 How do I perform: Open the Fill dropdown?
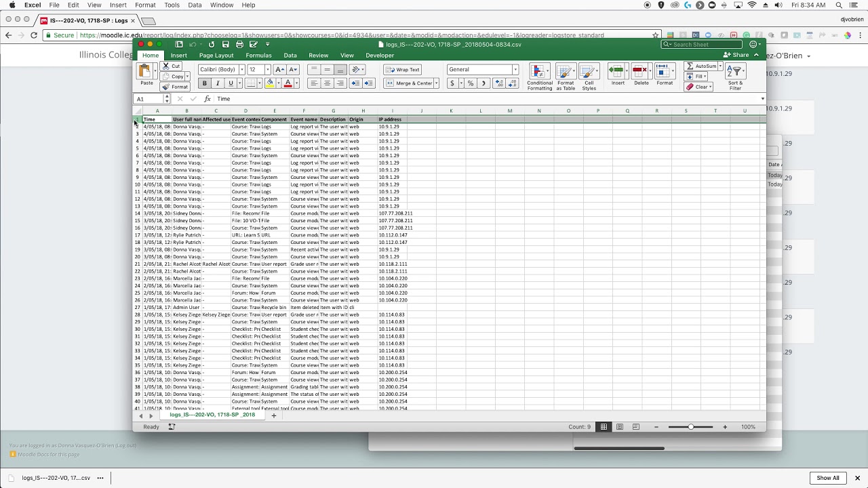[695, 77]
